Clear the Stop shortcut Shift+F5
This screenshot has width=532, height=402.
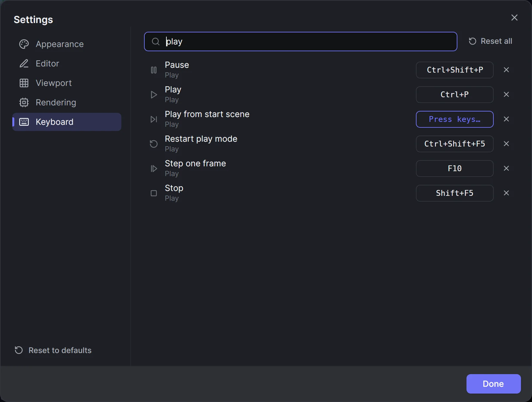tap(506, 193)
